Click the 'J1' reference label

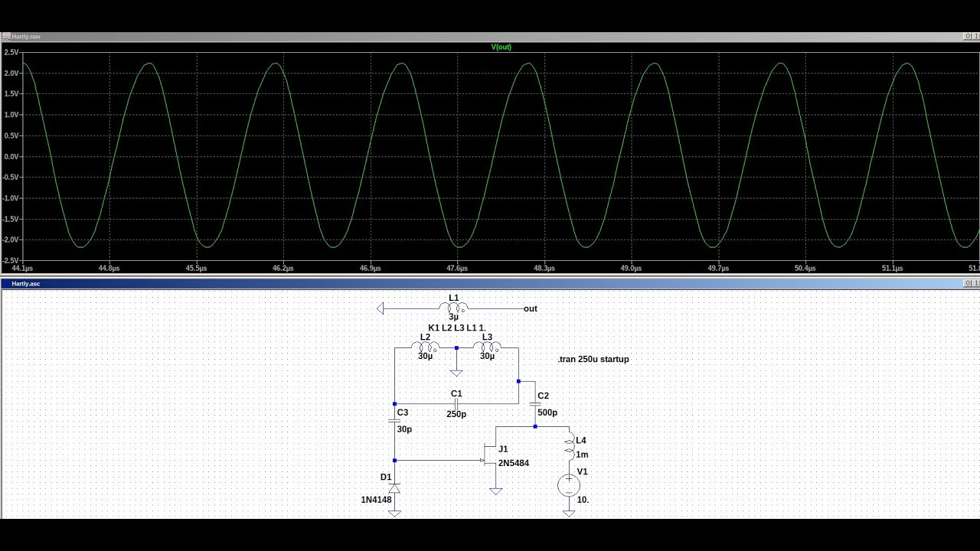(503, 449)
